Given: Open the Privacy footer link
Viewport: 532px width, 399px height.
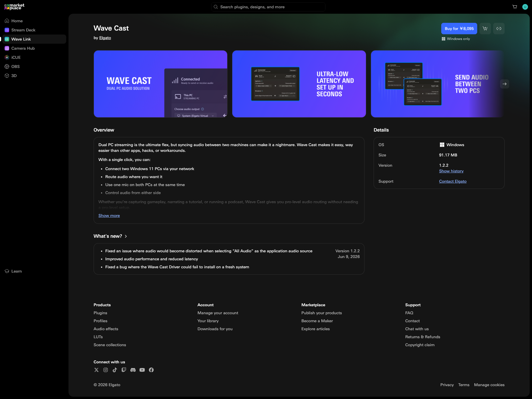Looking at the screenshot, I should pyautogui.click(x=447, y=385).
